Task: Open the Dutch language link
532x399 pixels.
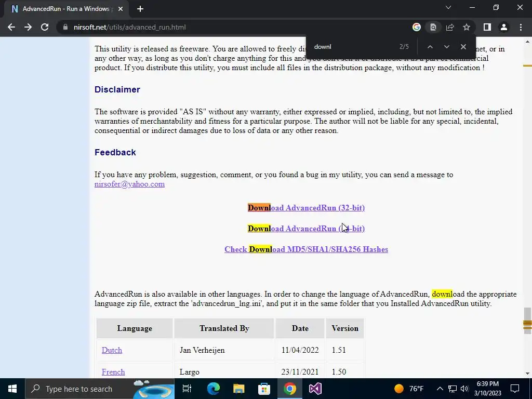Action: [112, 350]
